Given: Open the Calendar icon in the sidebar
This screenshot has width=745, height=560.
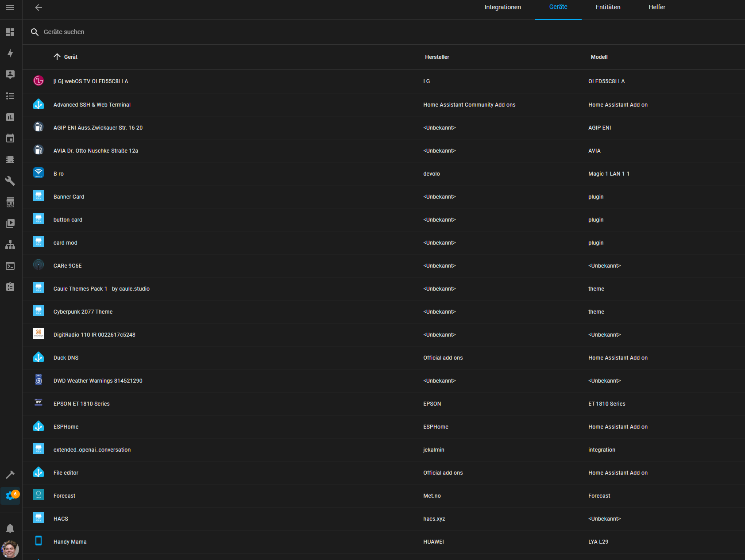Looking at the screenshot, I should 10,138.
